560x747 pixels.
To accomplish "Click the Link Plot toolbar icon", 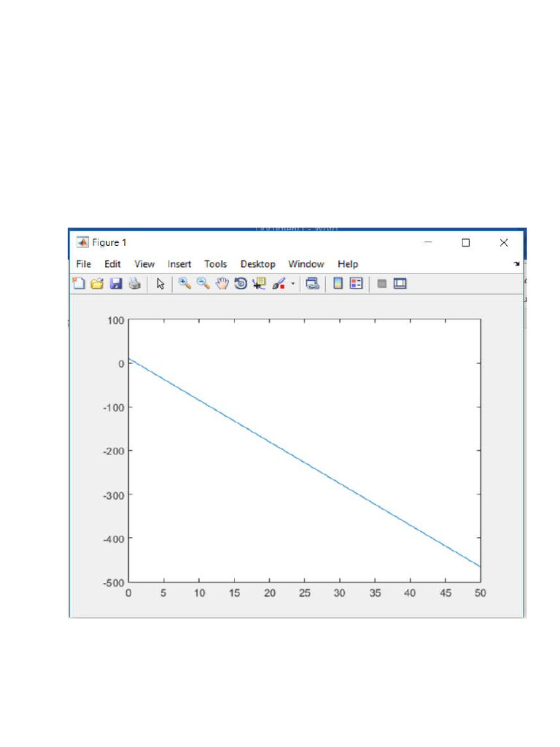I will 312,284.
